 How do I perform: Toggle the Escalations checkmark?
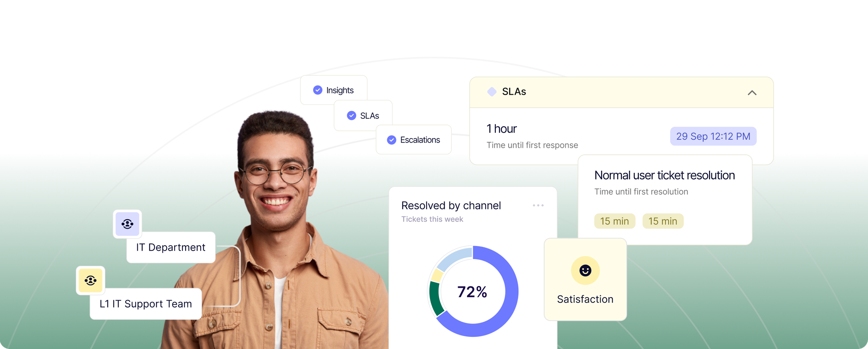tap(391, 140)
